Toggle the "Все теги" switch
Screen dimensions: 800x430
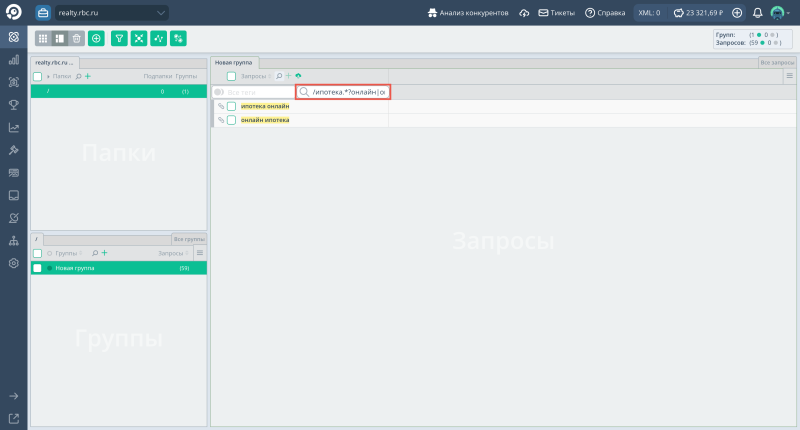[x=220, y=92]
